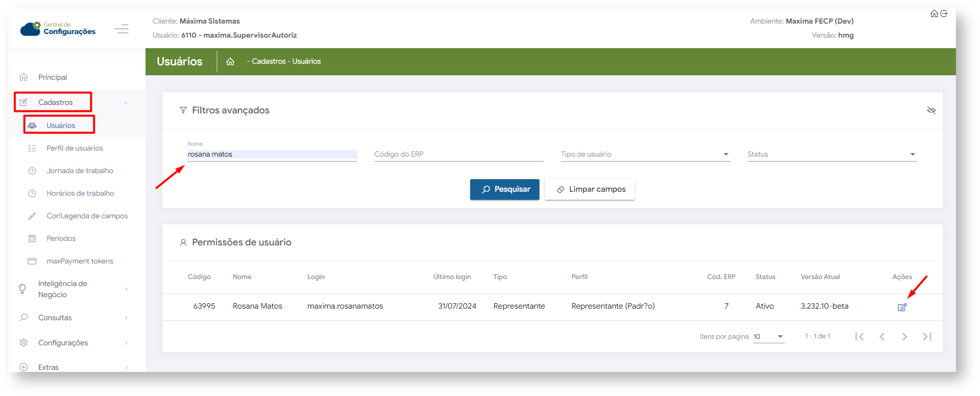The image size is (980, 396).
Task: Click the edit icon for Rosana Matos
Action: coord(902,307)
